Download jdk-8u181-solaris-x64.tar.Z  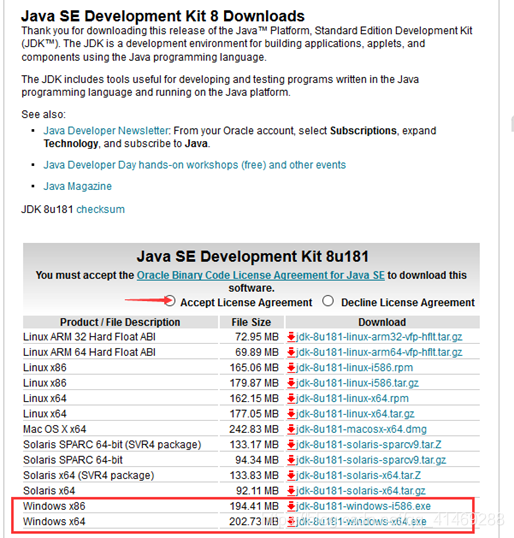[358, 476]
